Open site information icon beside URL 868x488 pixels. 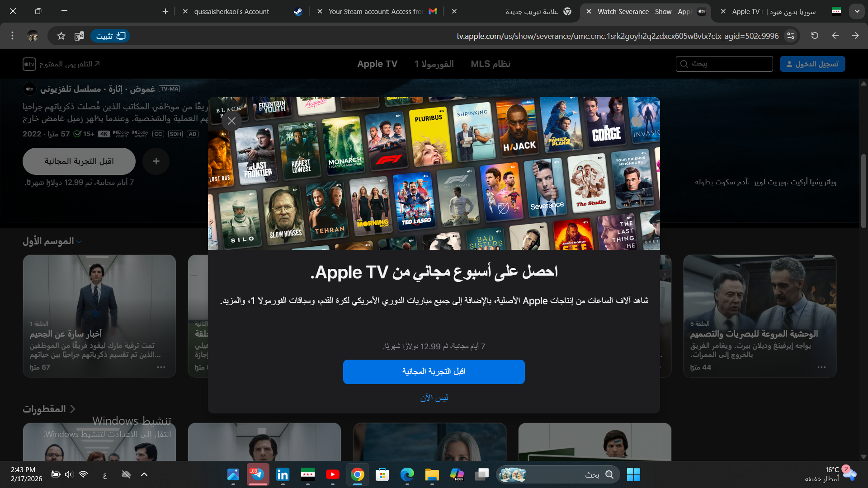tap(790, 36)
